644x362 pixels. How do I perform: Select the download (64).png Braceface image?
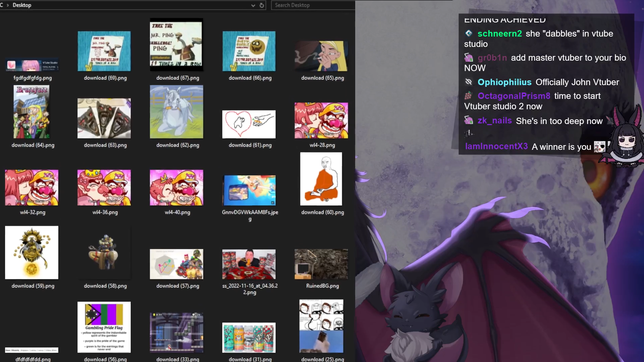click(x=32, y=112)
